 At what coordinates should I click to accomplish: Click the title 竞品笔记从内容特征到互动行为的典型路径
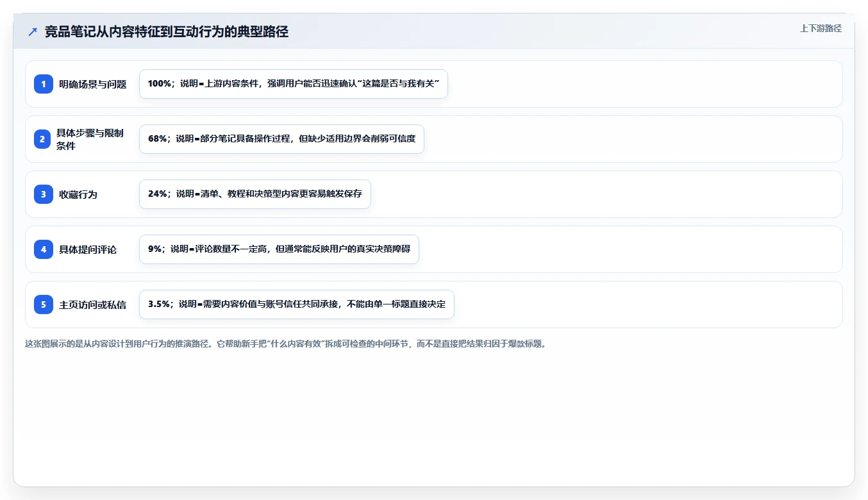tap(167, 32)
